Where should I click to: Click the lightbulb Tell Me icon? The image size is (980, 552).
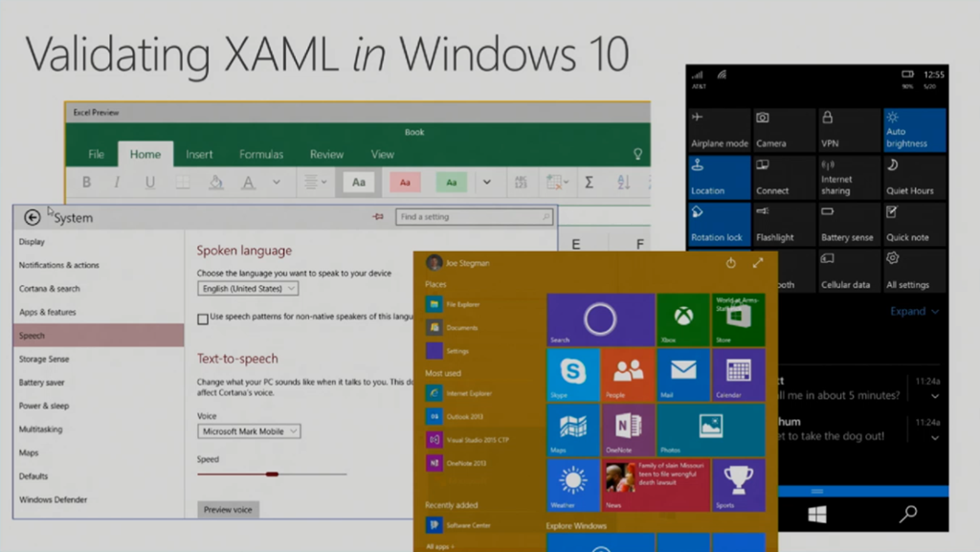click(x=637, y=154)
